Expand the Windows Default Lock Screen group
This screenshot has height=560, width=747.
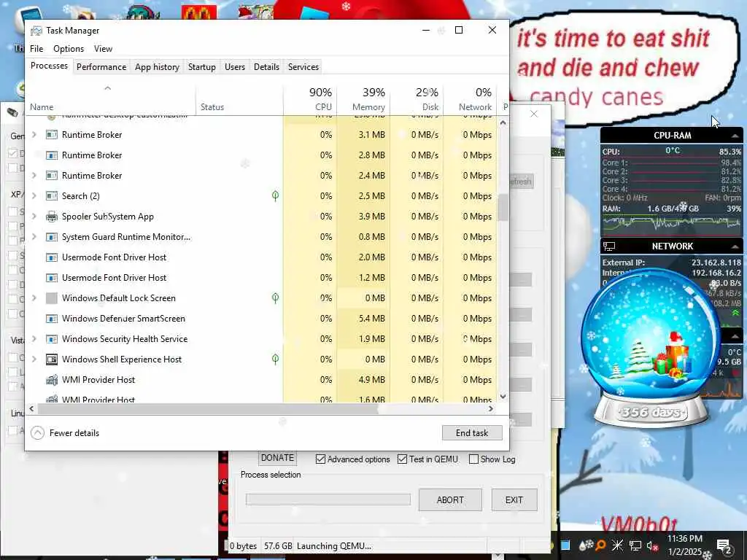pyautogui.click(x=34, y=298)
